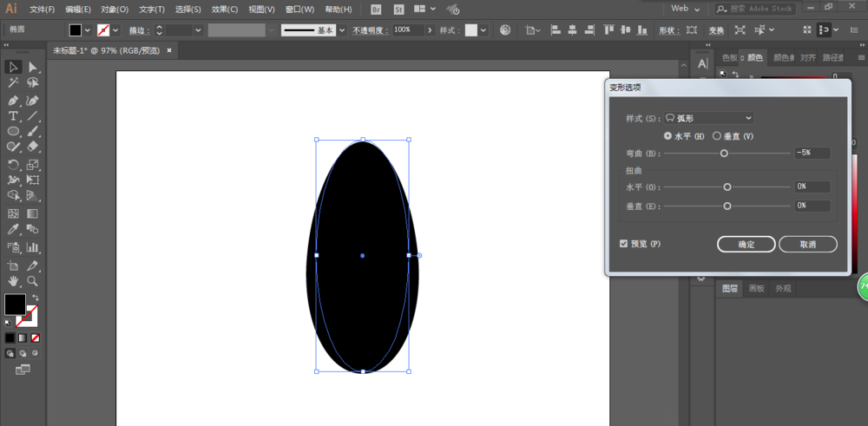Activate the Zoom tool
The width and height of the screenshot is (868, 426).
point(33,280)
